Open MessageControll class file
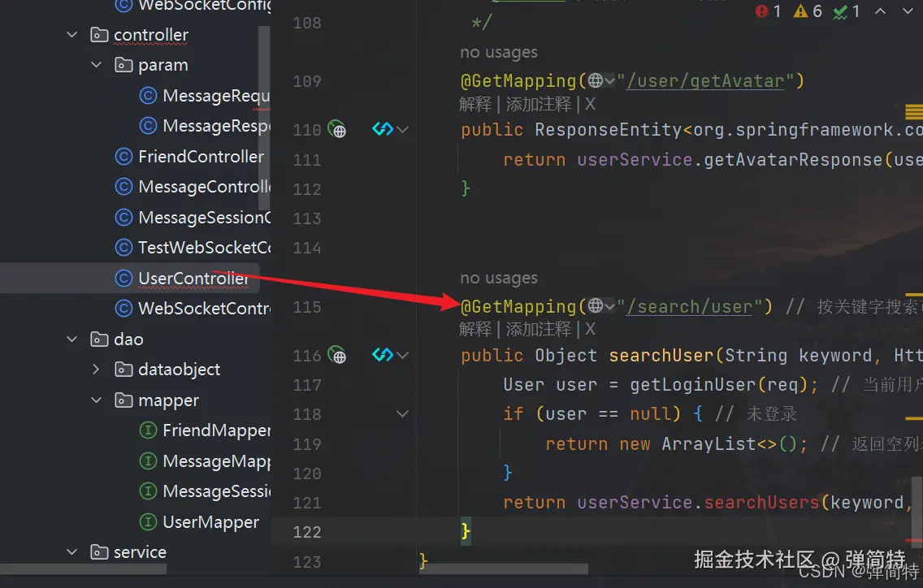The height and width of the screenshot is (588, 923). (204, 187)
